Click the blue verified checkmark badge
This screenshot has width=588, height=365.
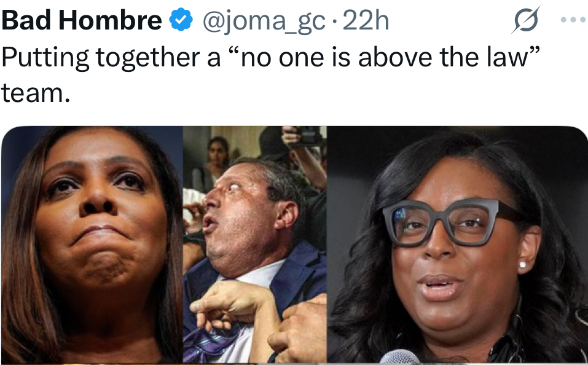181,20
